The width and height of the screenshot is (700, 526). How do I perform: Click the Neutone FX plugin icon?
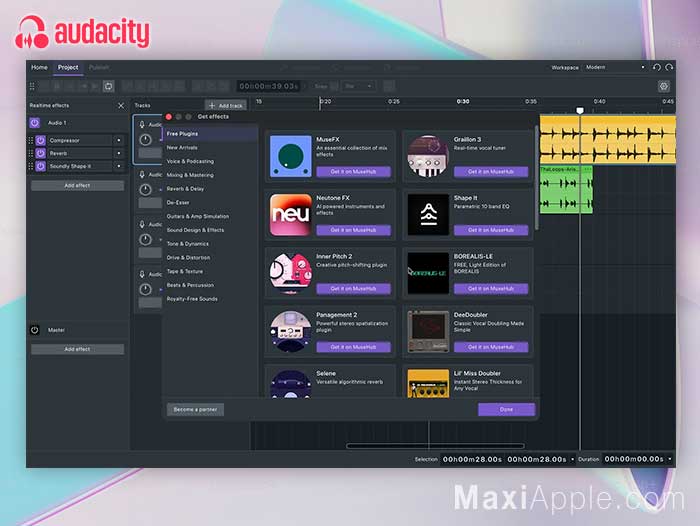291,215
